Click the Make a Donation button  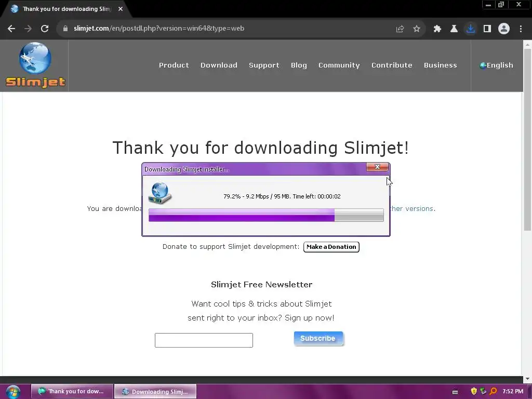[331, 247]
